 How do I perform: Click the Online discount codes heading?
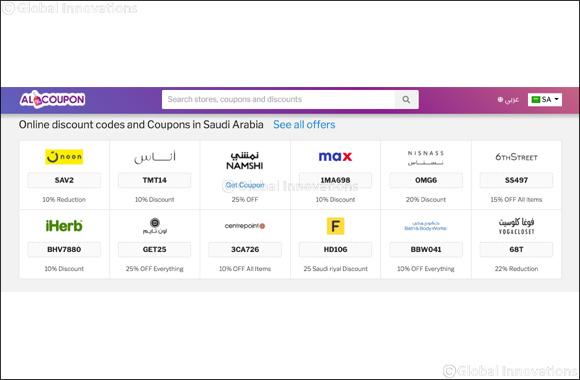pyautogui.click(x=141, y=125)
